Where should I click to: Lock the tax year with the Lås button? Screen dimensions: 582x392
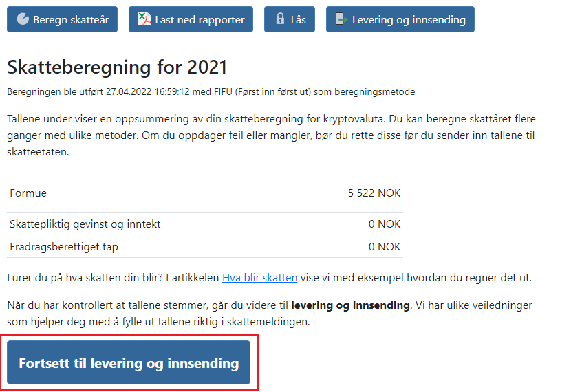[x=290, y=19]
